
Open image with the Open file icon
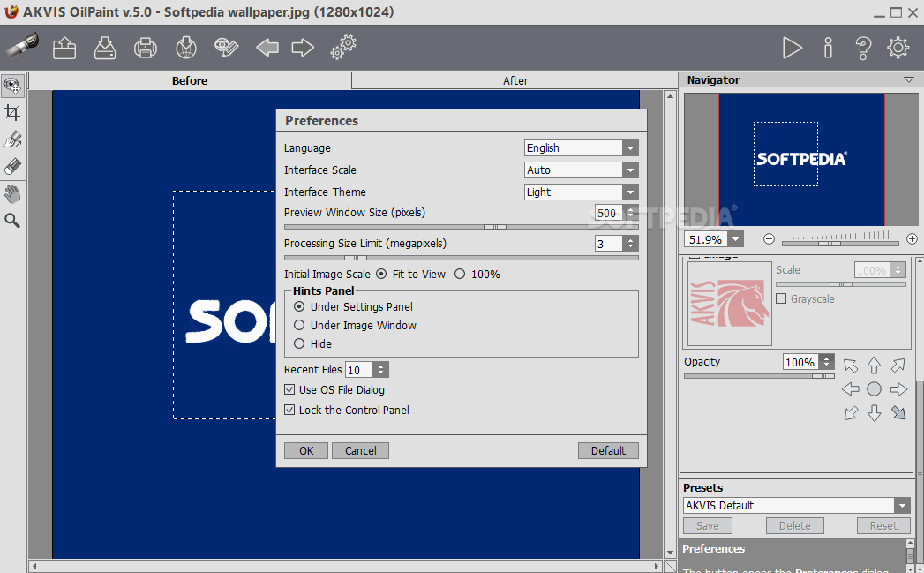pos(64,48)
